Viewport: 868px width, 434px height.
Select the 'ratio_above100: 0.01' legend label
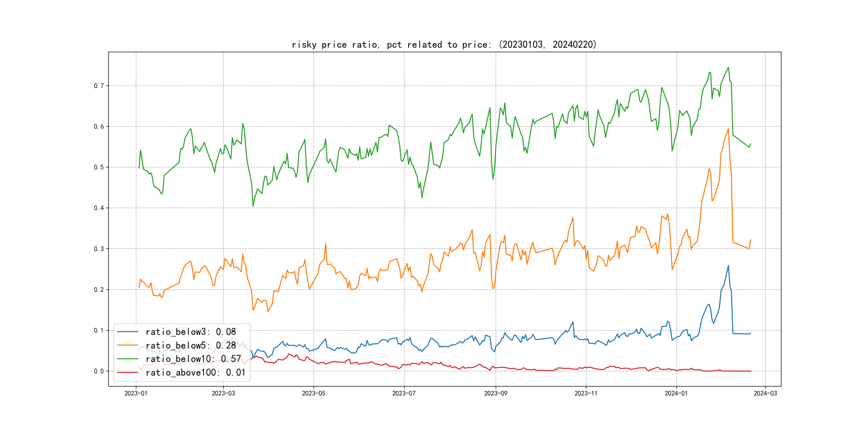[x=196, y=372]
